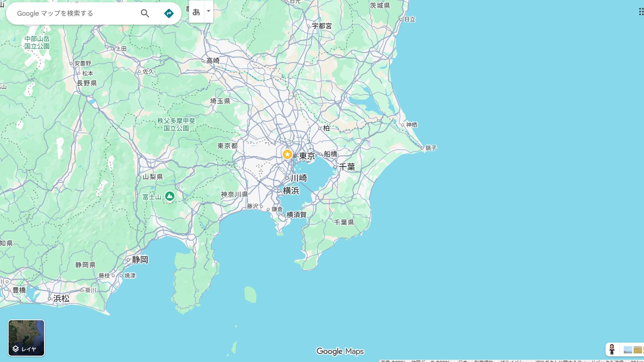
Task: Click the green 富士山 mountain marker
Action: pos(170,196)
